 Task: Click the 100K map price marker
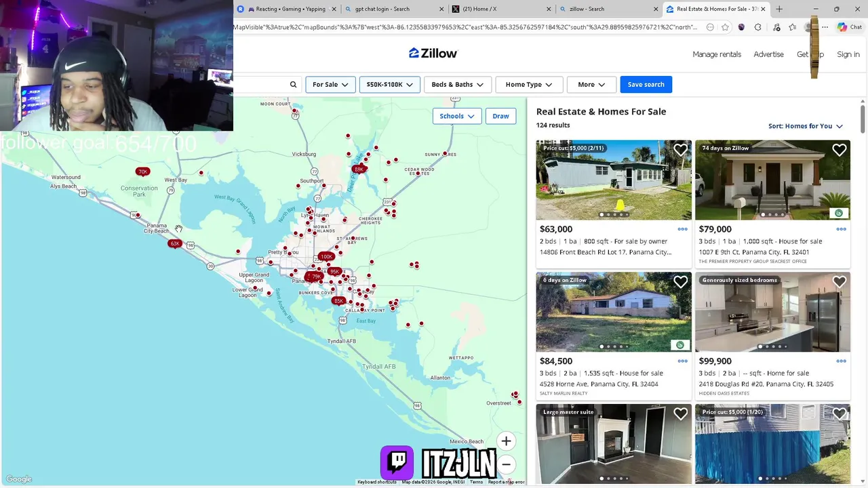point(327,257)
